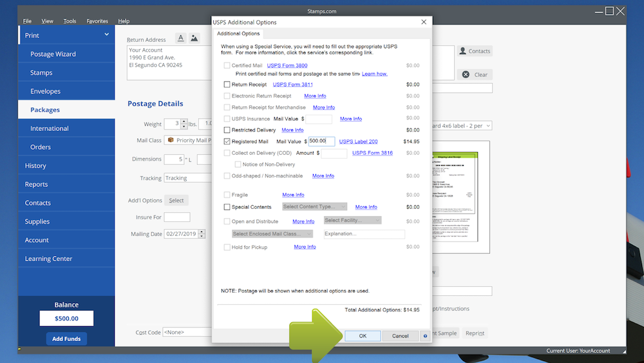
Task: Open the Cost Code dropdown
Action: pos(187,332)
